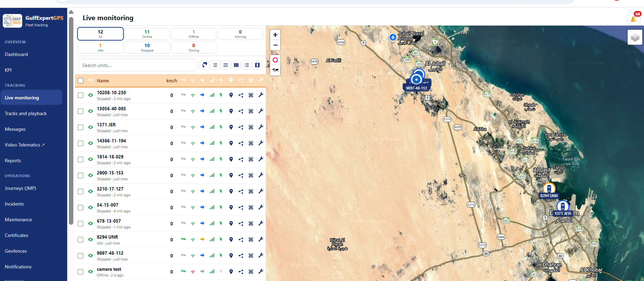Click the world map button on map

coord(275,70)
